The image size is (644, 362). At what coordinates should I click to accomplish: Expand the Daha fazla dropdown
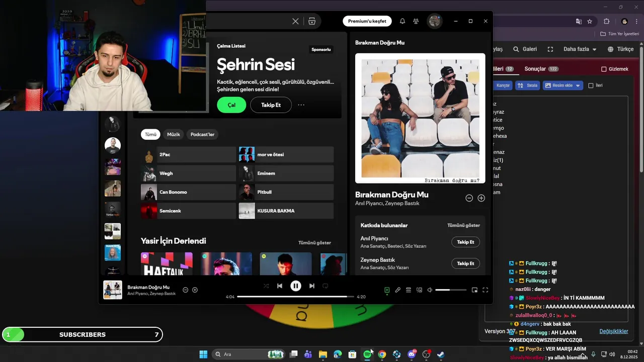(580, 49)
